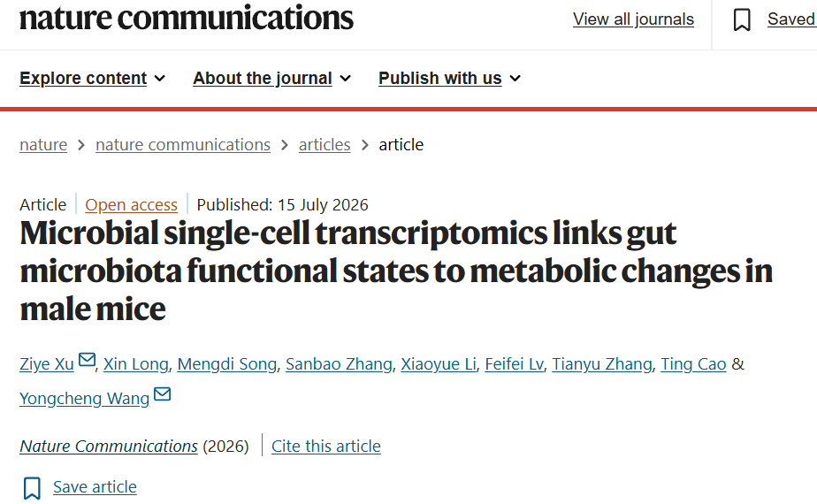Expand the Publish with us menu
Screen dimensions: 817x504
click(x=449, y=78)
